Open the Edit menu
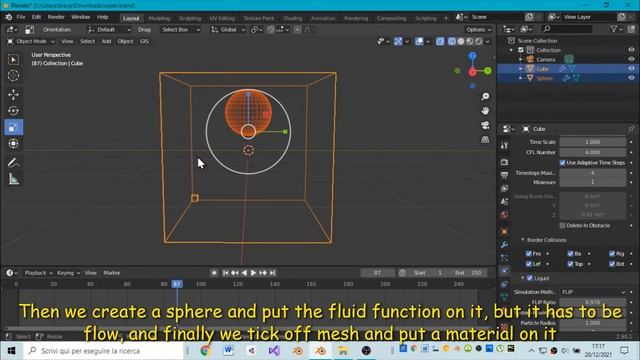Screen dimensions: 640x360 [x=36, y=17]
